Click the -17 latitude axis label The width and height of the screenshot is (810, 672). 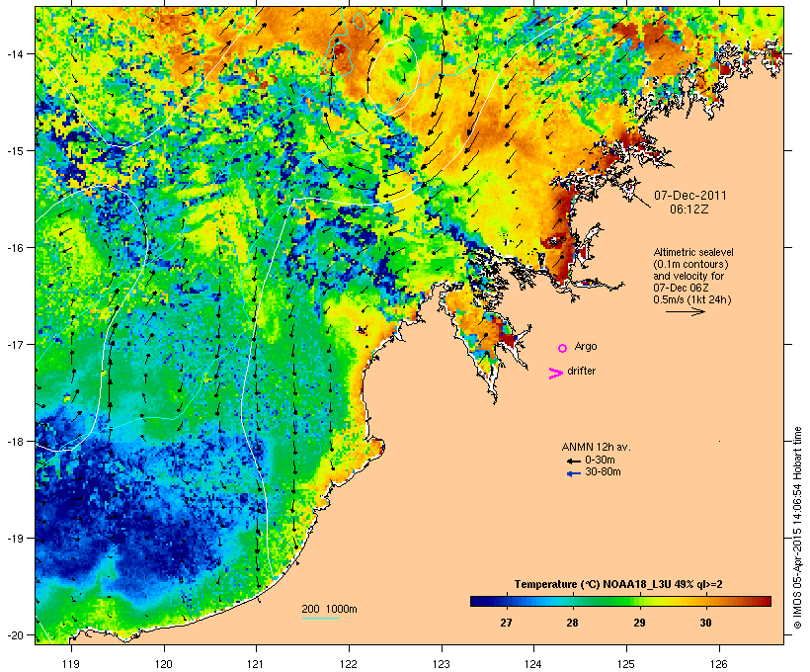pyautogui.click(x=14, y=344)
